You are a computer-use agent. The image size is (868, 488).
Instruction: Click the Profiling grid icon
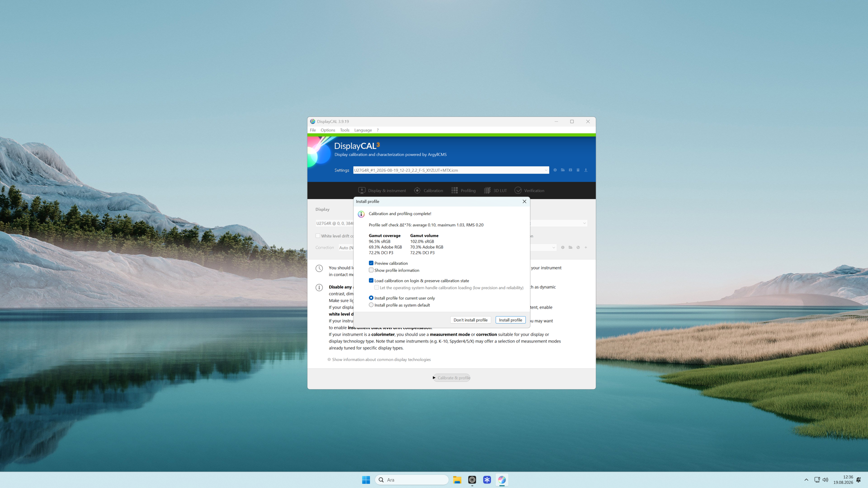tap(454, 191)
